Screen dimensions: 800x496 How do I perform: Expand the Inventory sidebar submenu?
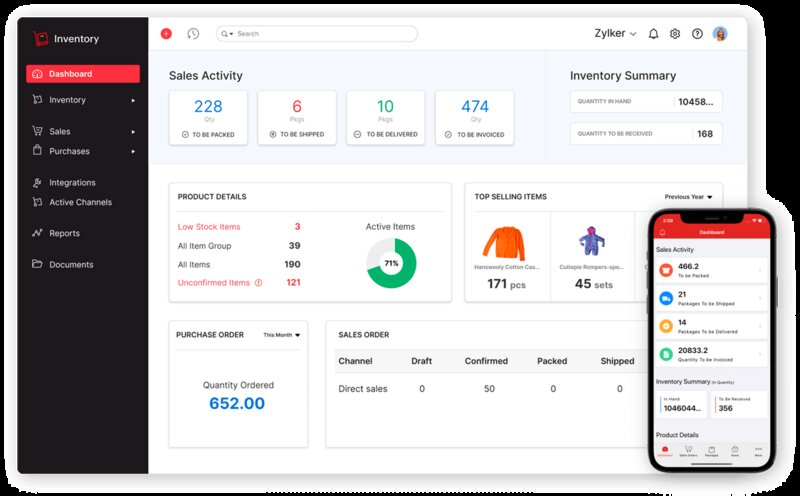(133, 100)
